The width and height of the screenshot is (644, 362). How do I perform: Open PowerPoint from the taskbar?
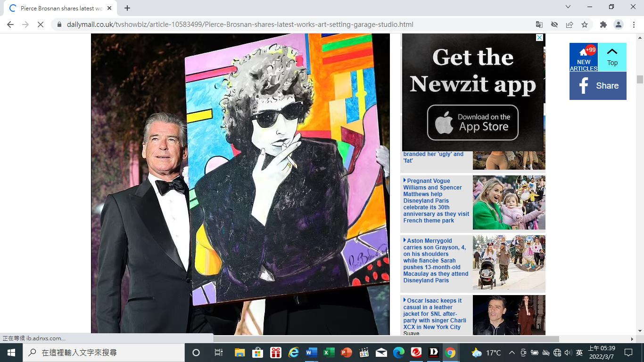point(347,353)
